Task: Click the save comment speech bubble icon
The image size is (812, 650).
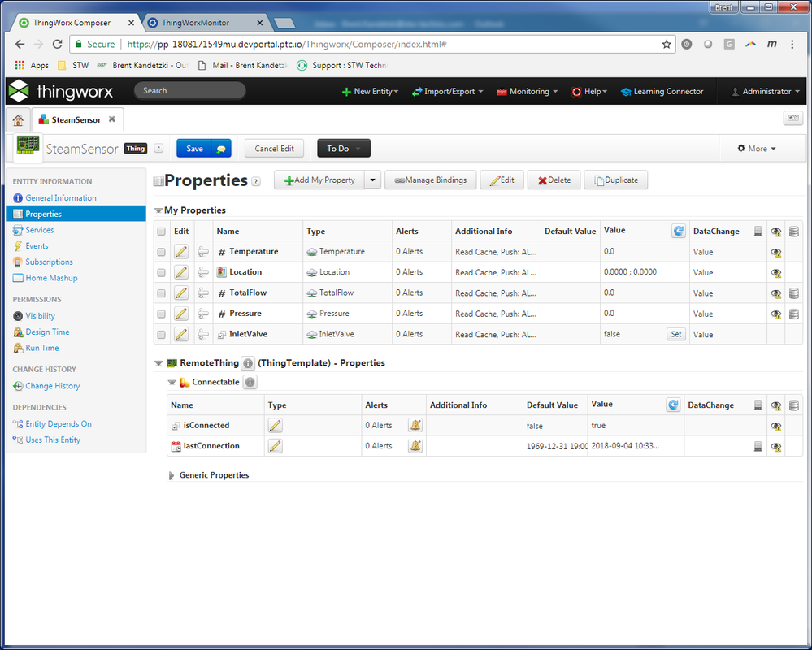Action: (221, 149)
